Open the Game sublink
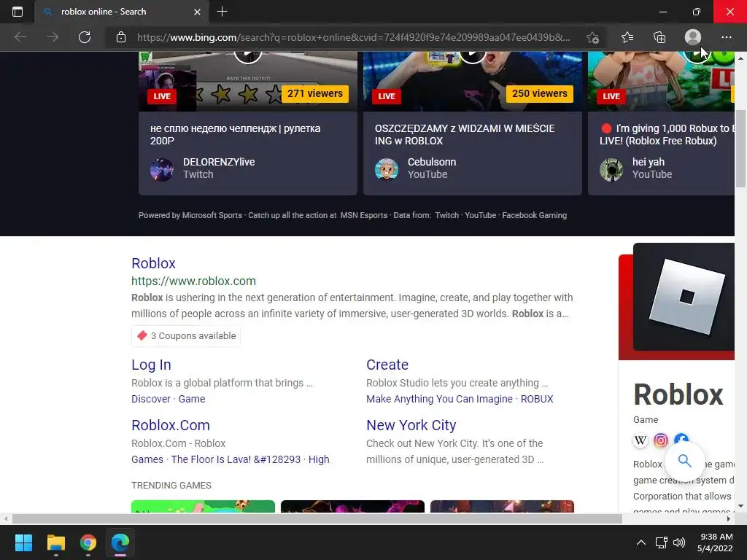Image resolution: width=747 pixels, height=560 pixels. 192,399
